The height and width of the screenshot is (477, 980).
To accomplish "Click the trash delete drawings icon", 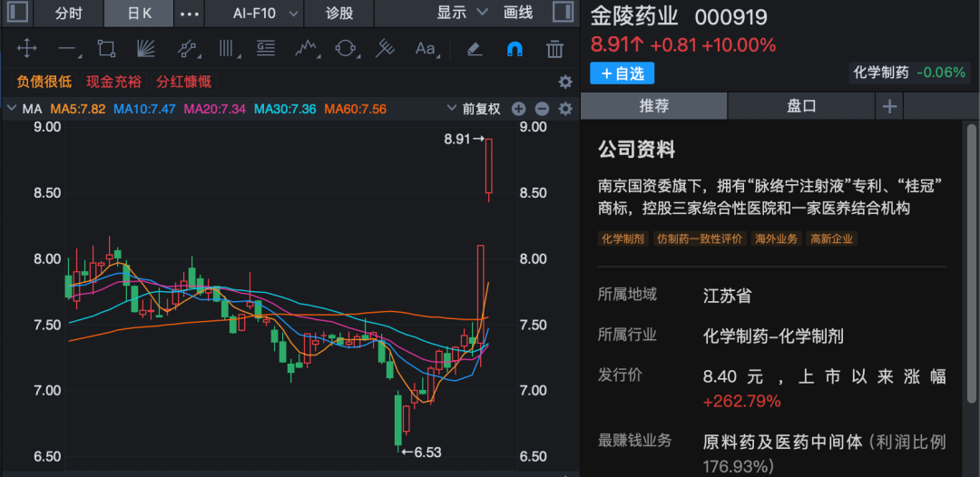I will (x=554, y=49).
